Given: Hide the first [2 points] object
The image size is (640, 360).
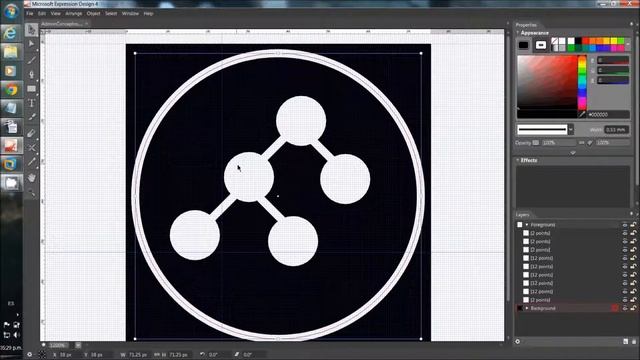Looking at the screenshot, I should coord(624,233).
